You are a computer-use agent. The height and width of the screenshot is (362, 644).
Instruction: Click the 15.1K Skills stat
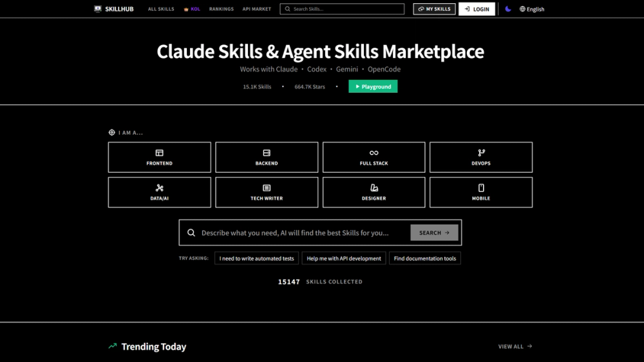(257, 87)
